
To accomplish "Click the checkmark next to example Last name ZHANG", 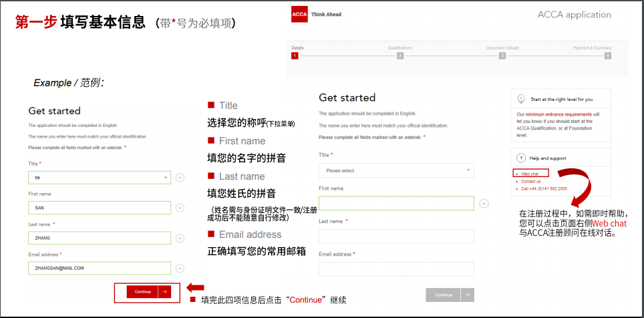I will click(x=180, y=238).
